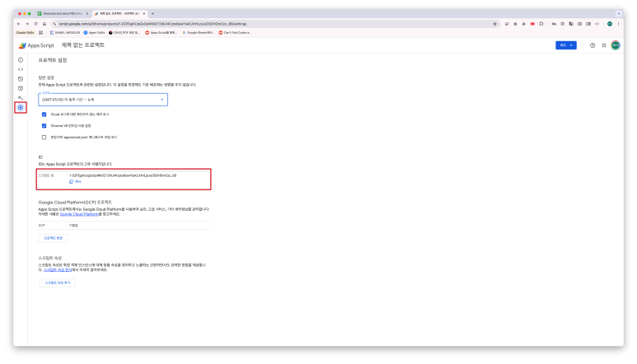This screenshot has height=364, width=637.
Task: Open the help question mark icon
Action: (x=593, y=45)
